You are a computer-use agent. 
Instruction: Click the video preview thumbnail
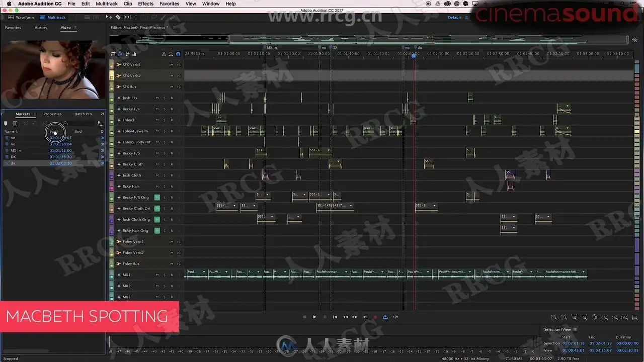(x=52, y=70)
